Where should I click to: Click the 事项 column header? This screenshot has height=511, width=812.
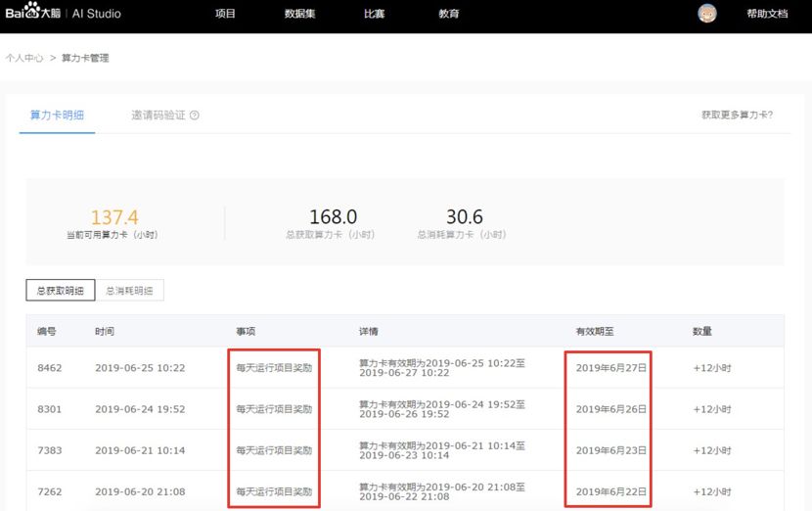click(246, 331)
